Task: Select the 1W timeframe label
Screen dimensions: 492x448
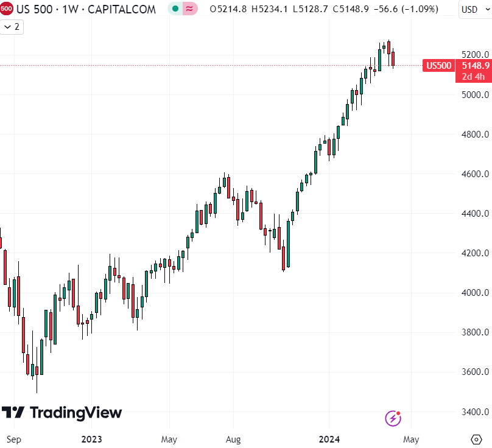Action: (x=69, y=9)
